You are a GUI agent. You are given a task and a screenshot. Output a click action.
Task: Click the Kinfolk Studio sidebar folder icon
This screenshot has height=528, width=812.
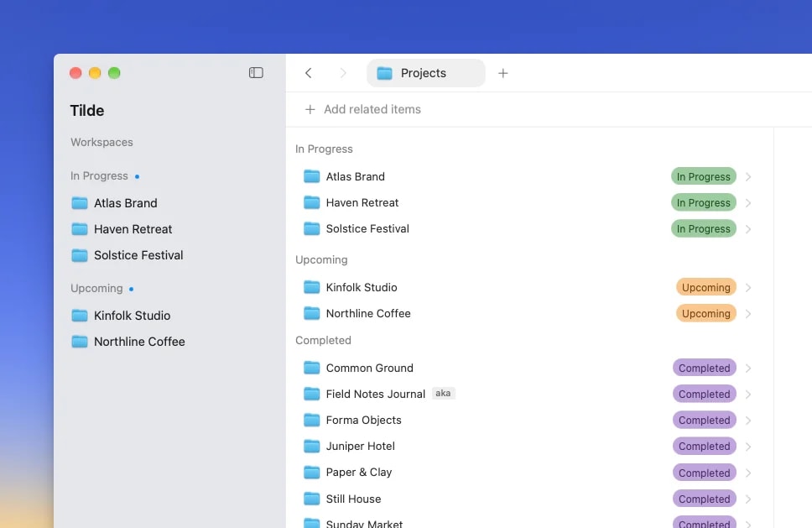click(79, 316)
